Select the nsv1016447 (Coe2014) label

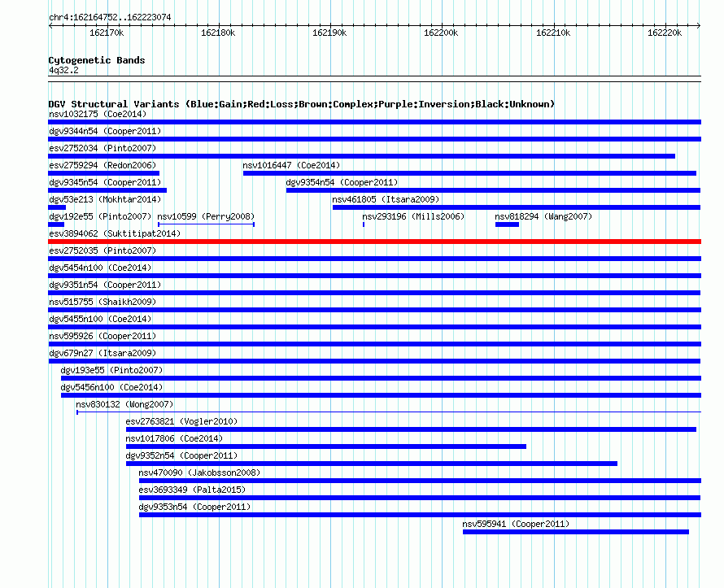coord(291,165)
